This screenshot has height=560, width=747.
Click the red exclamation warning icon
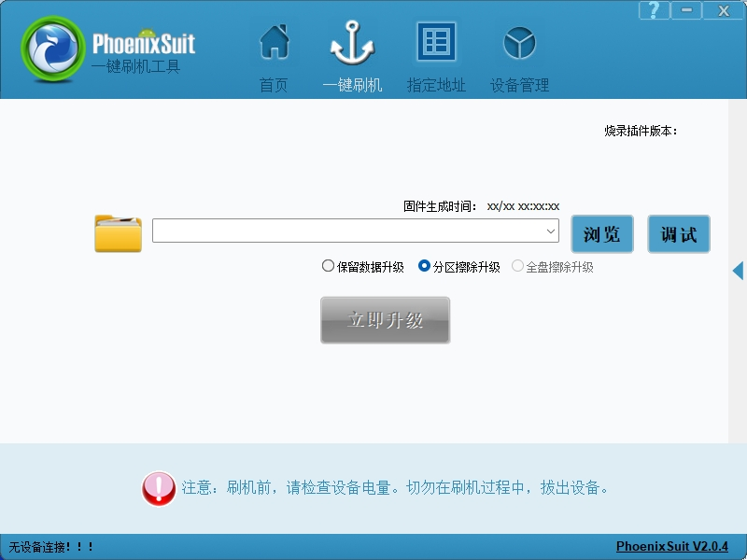(x=159, y=488)
